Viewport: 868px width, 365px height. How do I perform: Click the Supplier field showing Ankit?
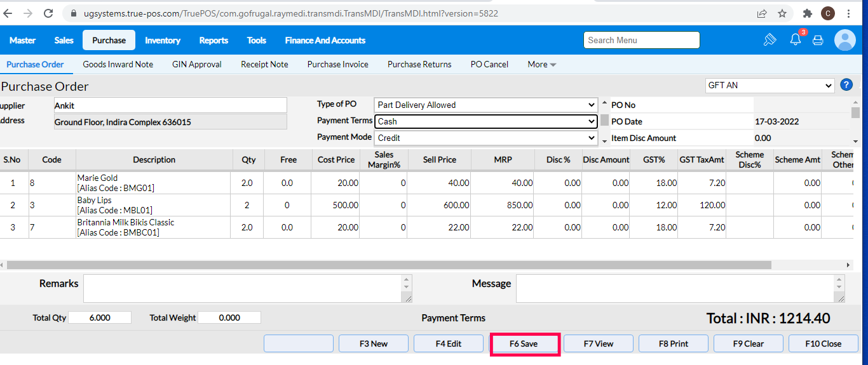click(x=170, y=105)
